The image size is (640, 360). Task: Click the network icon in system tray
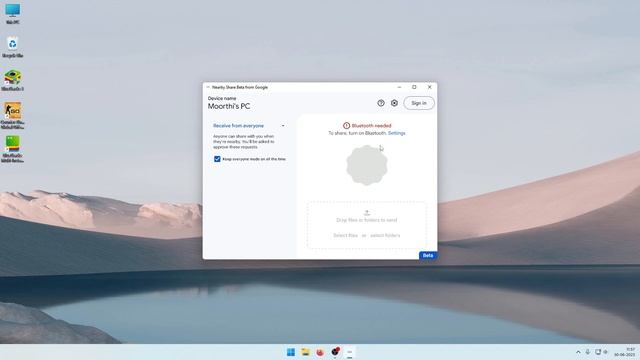[598, 352]
